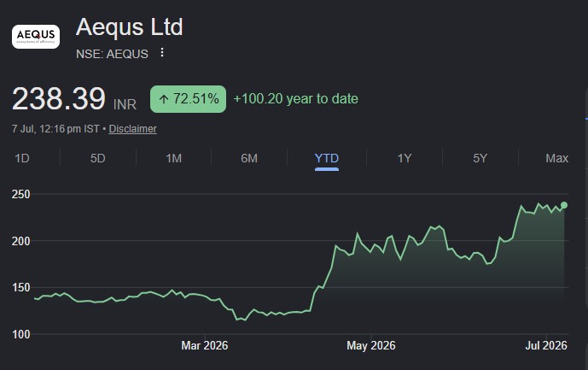Click the 100 y-axis label
588x370 pixels.
(x=21, y=334)
